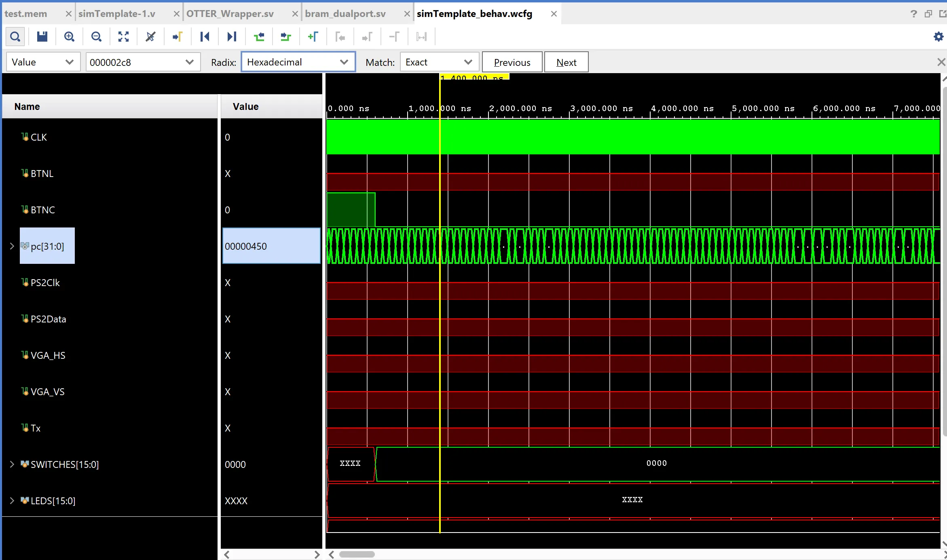Click the Zoom to Cursor icon
947x560 pixels.
click(x=150, y=37)
